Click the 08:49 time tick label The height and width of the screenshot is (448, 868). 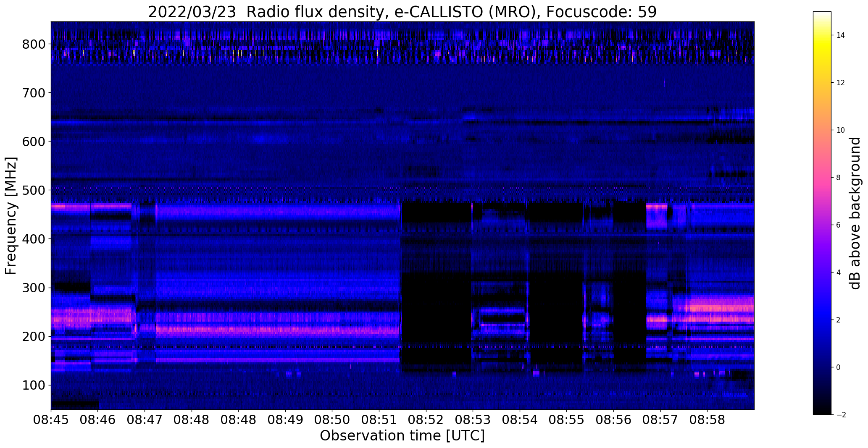pyautogui.click(x=286, y=421)
